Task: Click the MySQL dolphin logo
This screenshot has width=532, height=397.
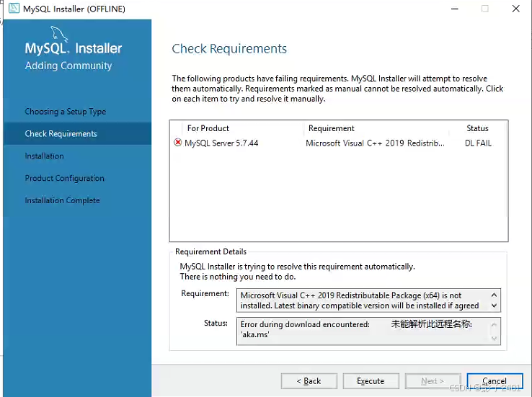Action: (x=59, y=34)
